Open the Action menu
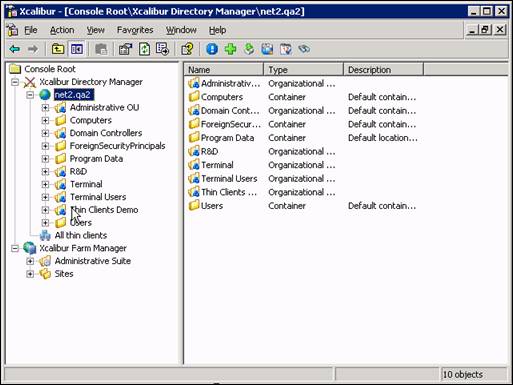 (x=62, y=30)
